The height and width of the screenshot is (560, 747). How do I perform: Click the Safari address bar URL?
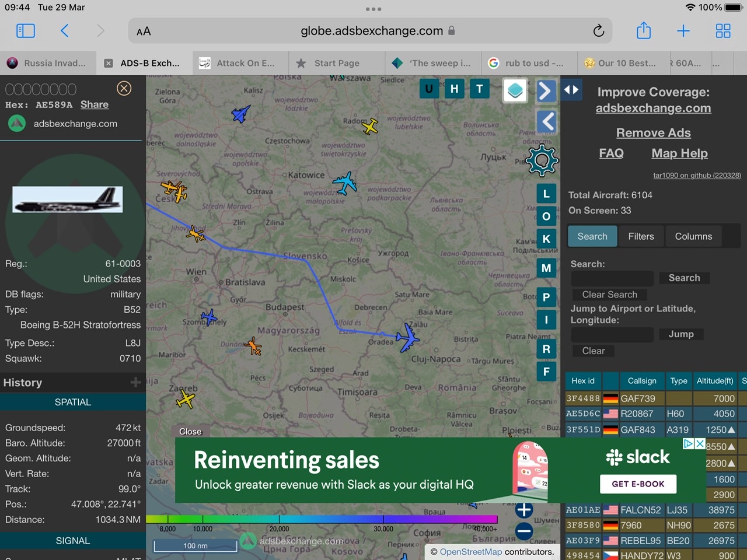tap(372, 31)
